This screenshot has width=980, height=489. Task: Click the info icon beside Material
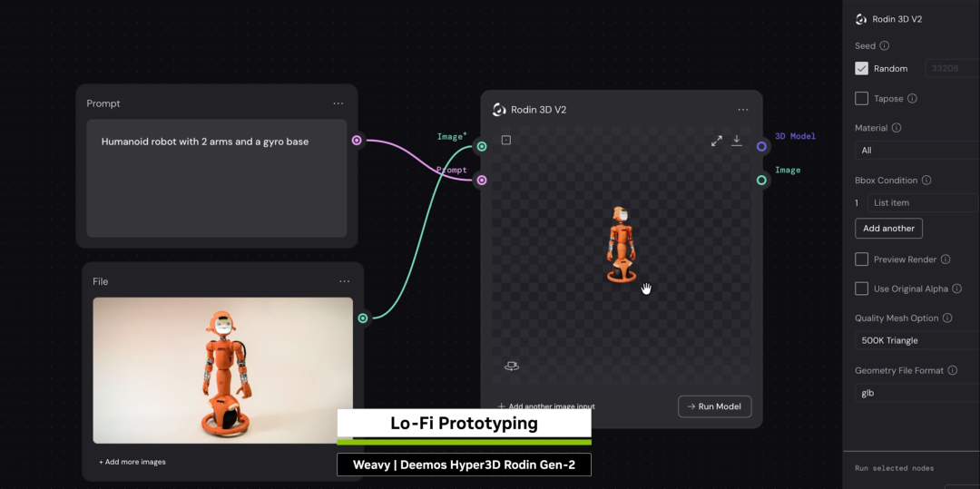click(897, 129)
